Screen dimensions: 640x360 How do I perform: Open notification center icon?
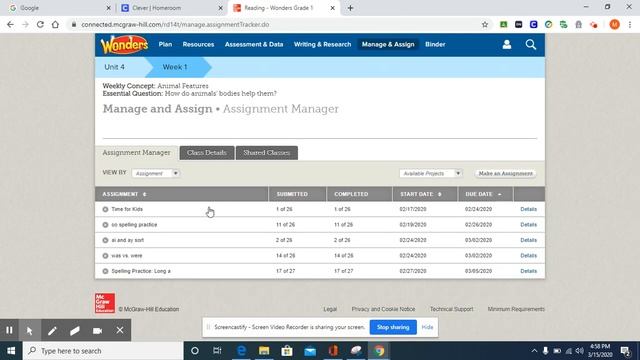pyautogui.click(x=625, y=351)
